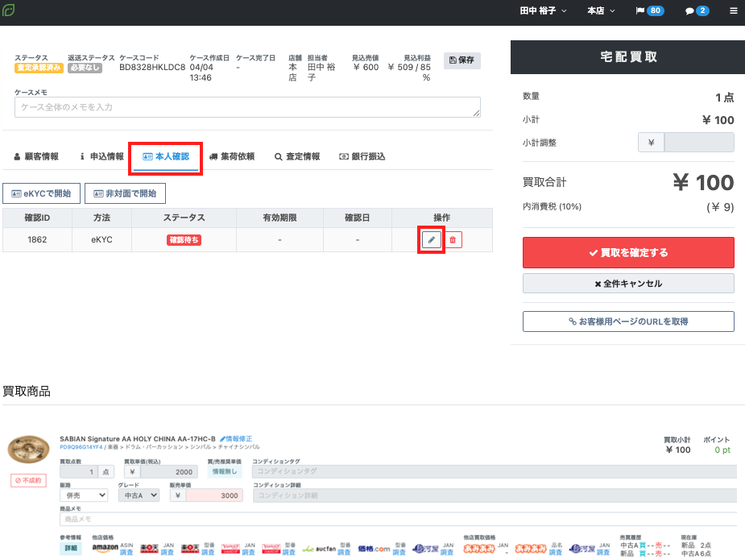
Task: Expand the 田中 裕子 user dropdown
Action: coord(543,10)
